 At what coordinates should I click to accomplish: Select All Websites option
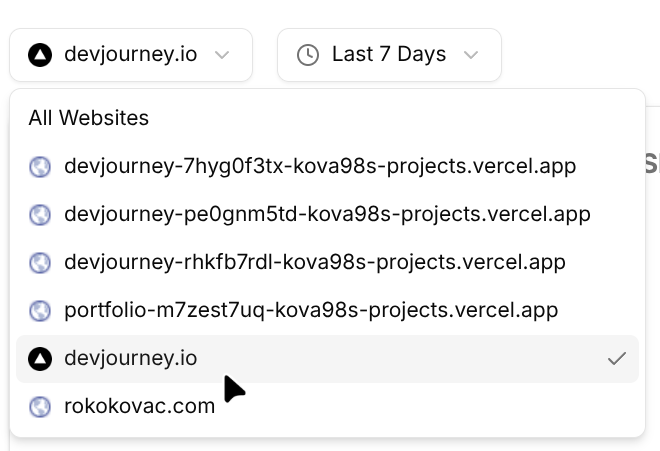(x=89, y=118)
